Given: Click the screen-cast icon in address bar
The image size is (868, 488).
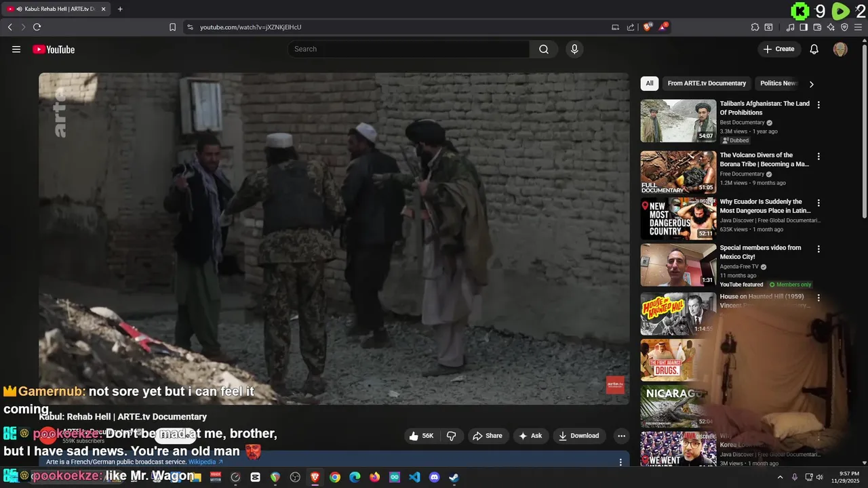Looking at the screenshot, I should (615, 27).
